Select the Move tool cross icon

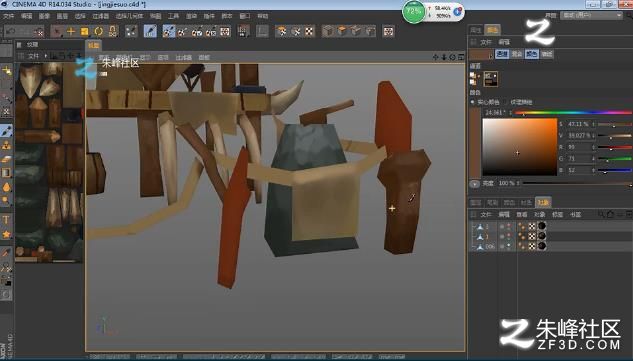[71, 31]
